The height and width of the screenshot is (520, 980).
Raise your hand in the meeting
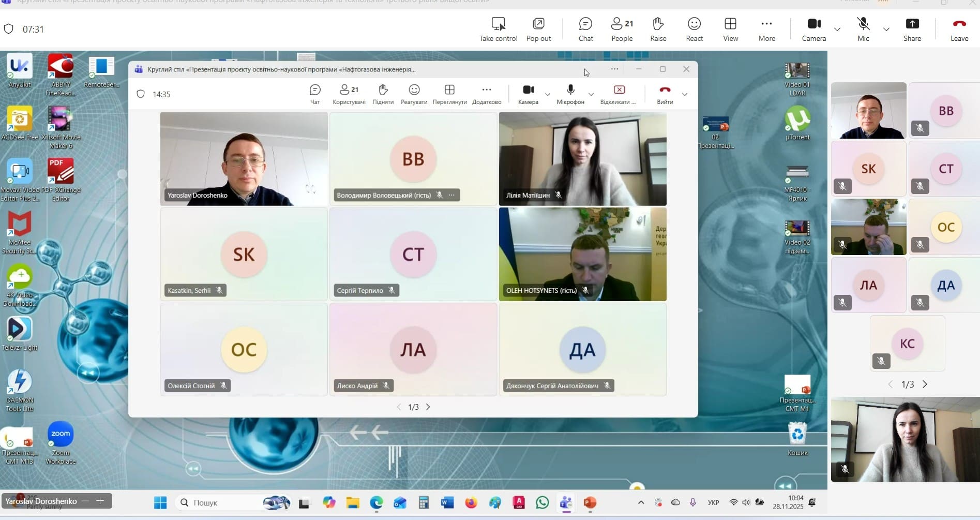(658, 29)
